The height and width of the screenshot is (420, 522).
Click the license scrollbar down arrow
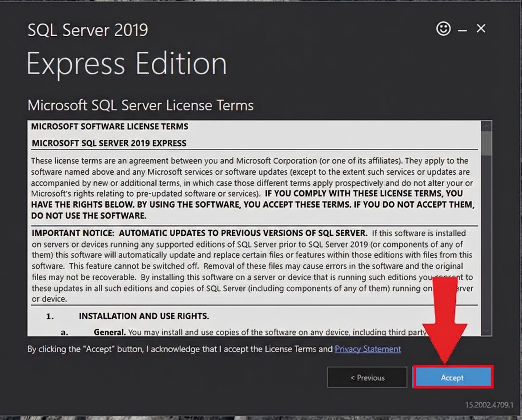[487, 331]
